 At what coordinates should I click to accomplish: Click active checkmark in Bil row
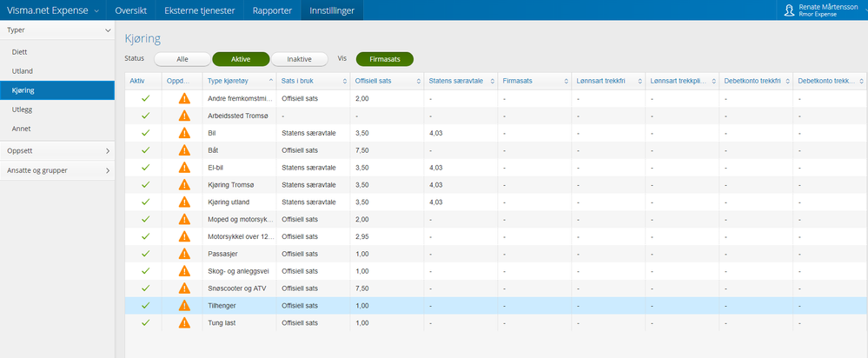click(x=146, y=133)
